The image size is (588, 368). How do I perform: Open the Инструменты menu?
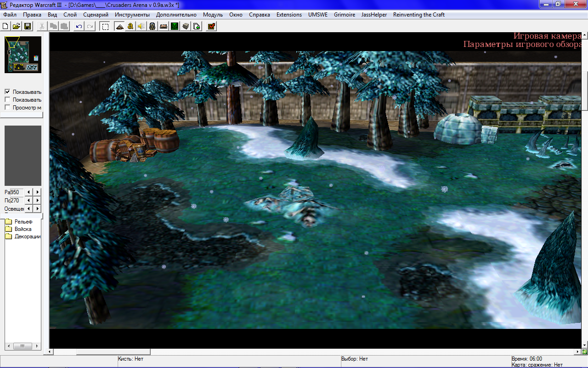(132, 15)
